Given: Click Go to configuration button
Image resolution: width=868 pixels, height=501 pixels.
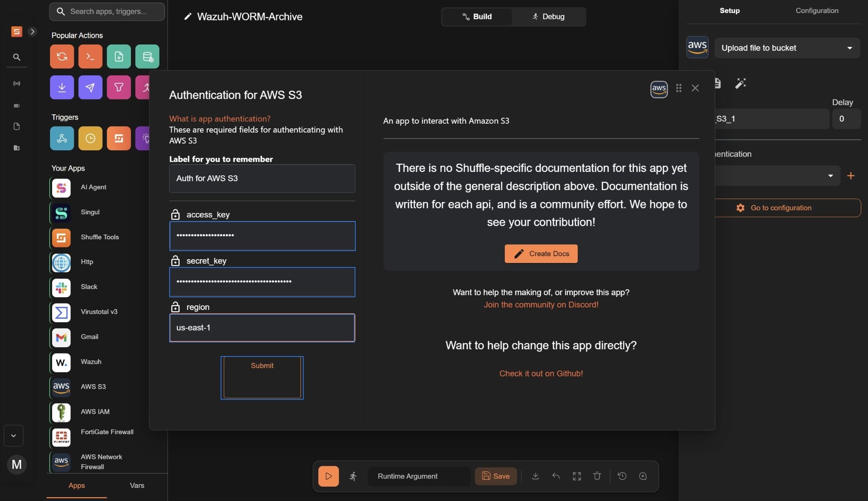Looking at the screenshot, I should [x=787, y=208].
